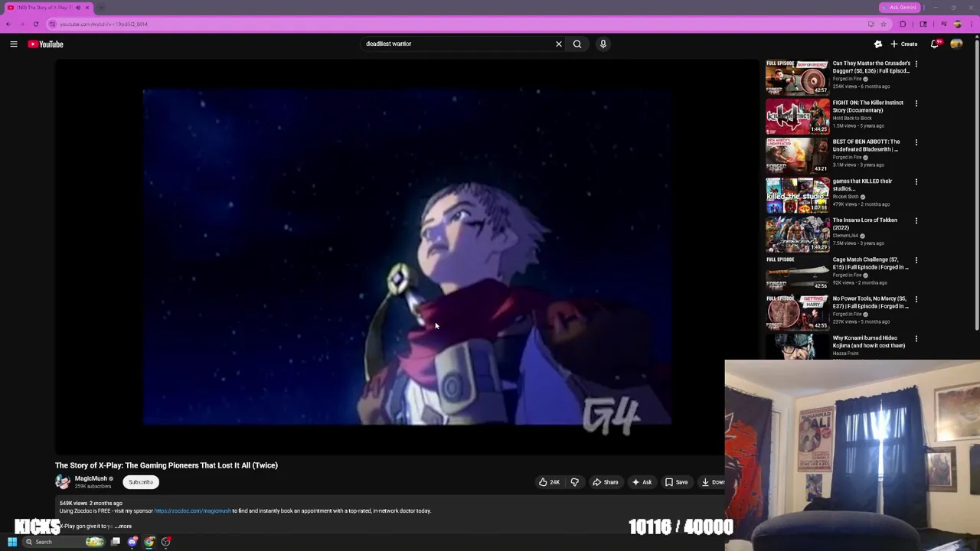The image size is (980, 551).
Task: Open the video title text
Action: [166, 465]
